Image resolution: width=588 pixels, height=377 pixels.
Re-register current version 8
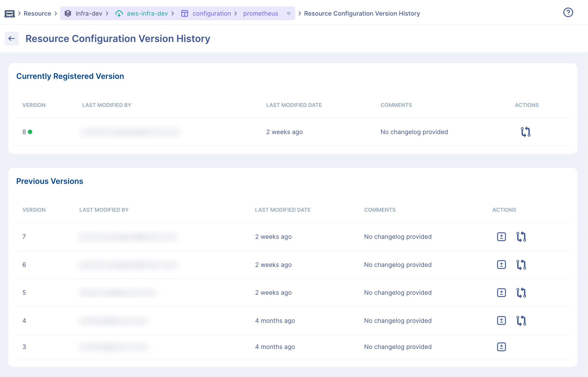point(525,132)
